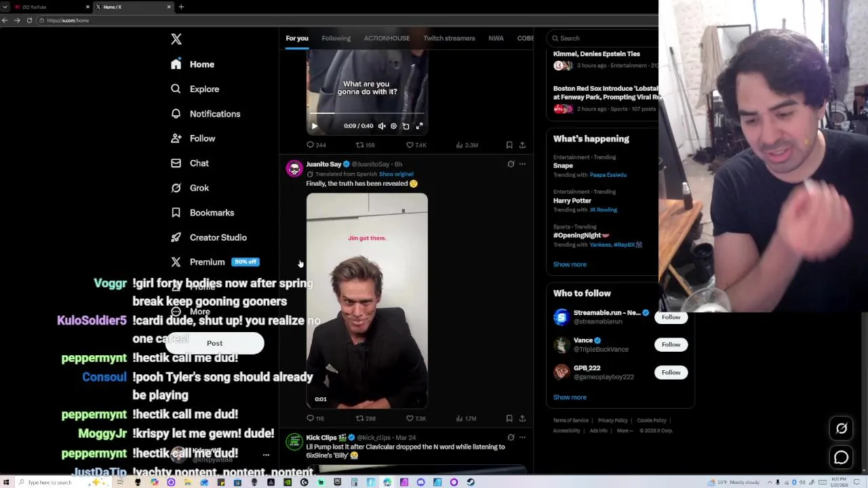The width and height of the screenshot is (868, 488).
Task: Open Windows Start menu
Action: (6, 483)
